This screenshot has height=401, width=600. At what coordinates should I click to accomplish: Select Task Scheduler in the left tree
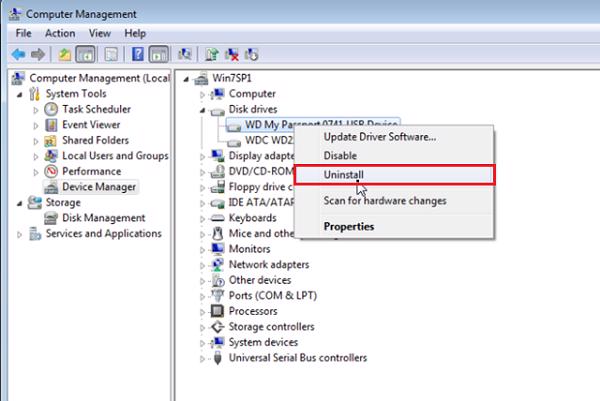[x=96, y=109]
